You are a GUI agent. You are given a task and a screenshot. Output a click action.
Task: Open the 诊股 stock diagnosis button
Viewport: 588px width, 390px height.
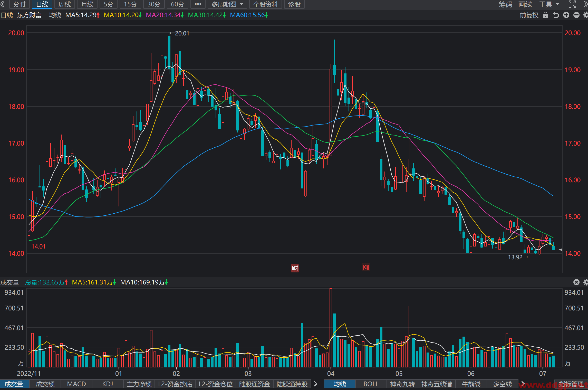294,4
